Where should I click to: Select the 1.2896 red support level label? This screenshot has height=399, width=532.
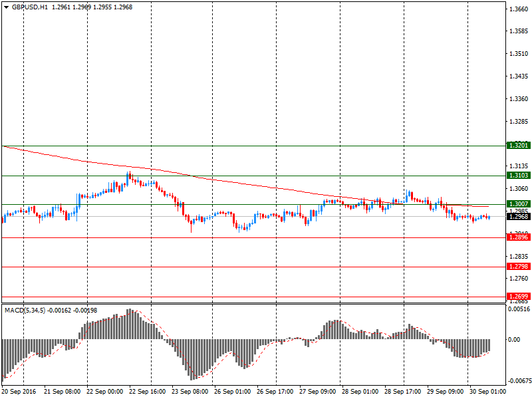(519, 237)
